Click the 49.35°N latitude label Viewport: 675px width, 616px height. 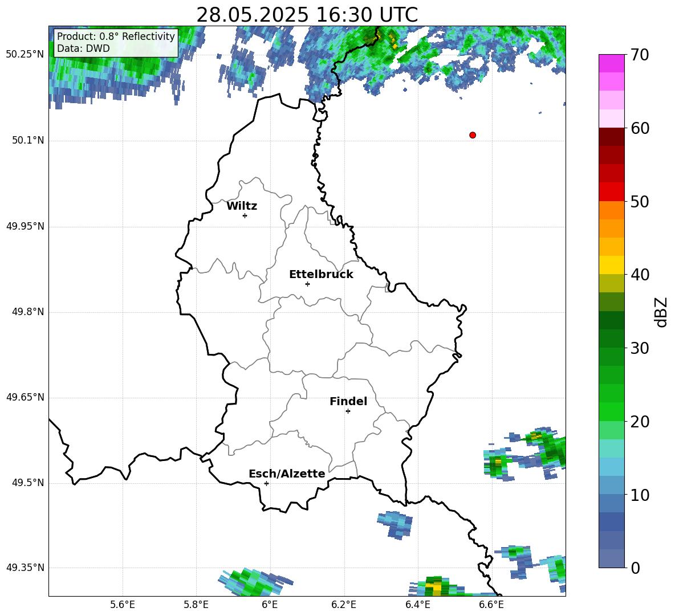click(x=25, y=568)
